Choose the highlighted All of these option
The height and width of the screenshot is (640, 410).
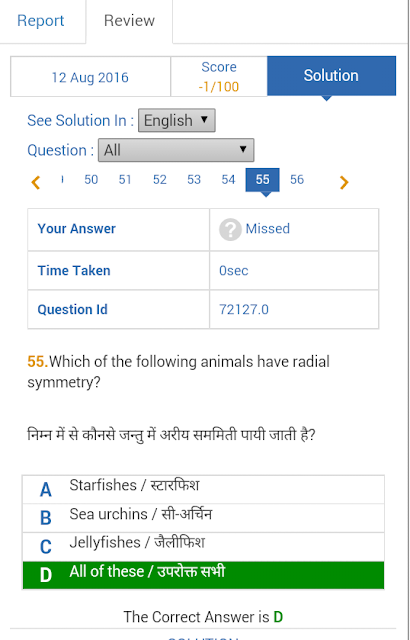tap(203, 575)
